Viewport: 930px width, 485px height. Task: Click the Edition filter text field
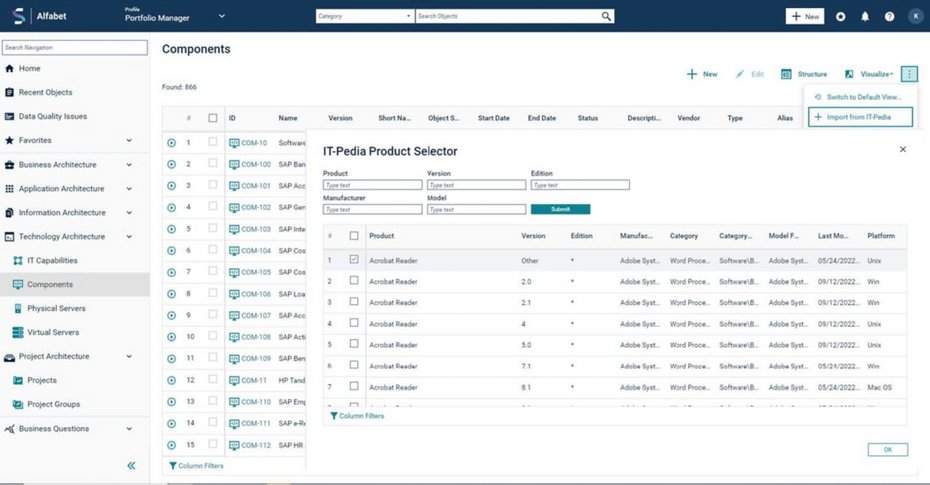pos(580,185)
